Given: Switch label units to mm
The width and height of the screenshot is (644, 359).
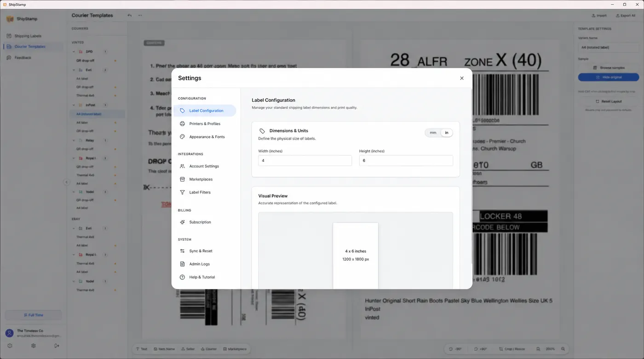Looking at the screenshot, I should tap(433, 133).
